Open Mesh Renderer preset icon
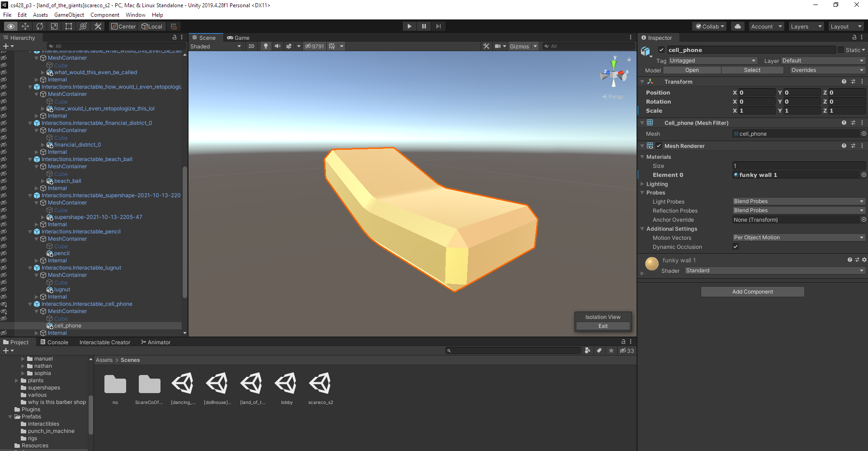This screenshot has height=451, width=868. tap(853, 146)
